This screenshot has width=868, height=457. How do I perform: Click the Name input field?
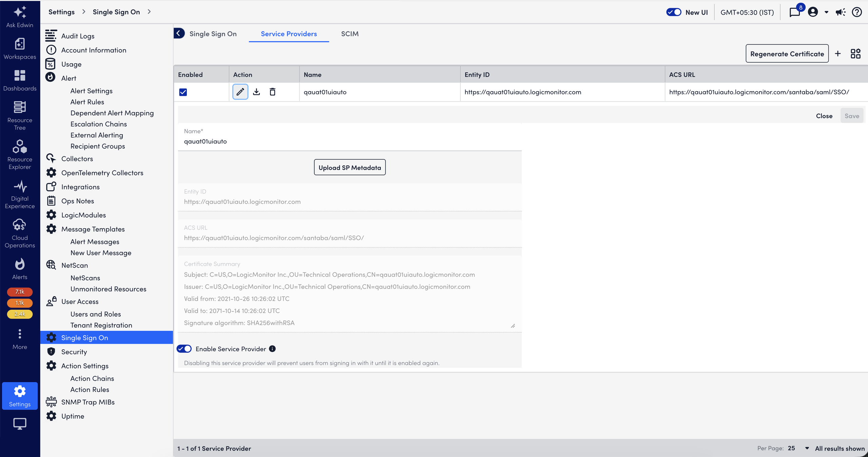[350, 137]
